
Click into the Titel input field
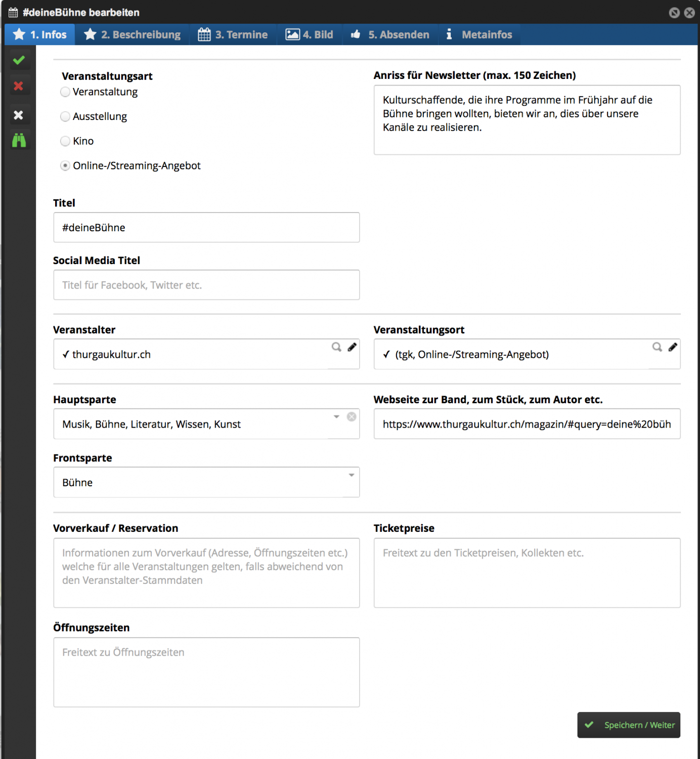coord(206,227)
